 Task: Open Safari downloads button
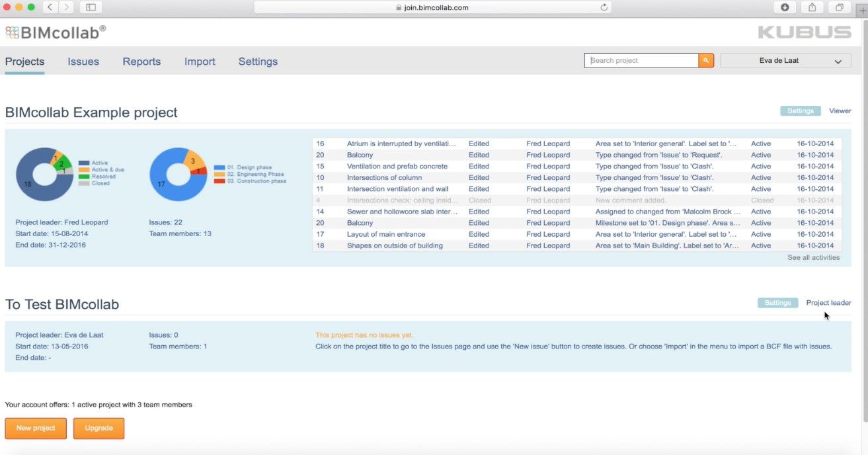point(785,7)
